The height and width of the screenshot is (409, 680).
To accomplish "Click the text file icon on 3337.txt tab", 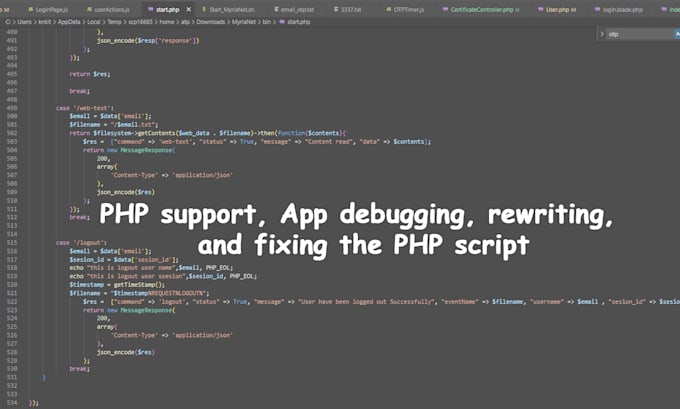I will [x=336, y=10].
